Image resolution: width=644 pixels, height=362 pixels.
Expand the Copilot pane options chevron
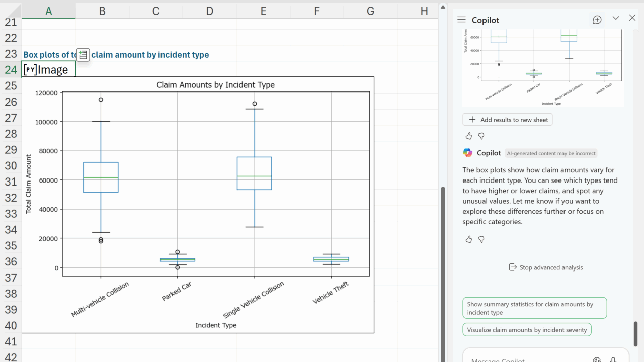[615, 18]
